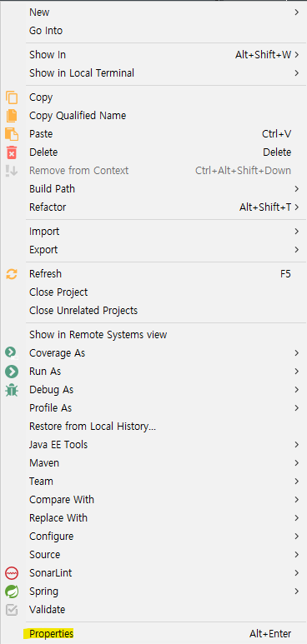The image size is (307, 644).
Task: Click the Copy Qualified Name icon
Action: [12, 116]
